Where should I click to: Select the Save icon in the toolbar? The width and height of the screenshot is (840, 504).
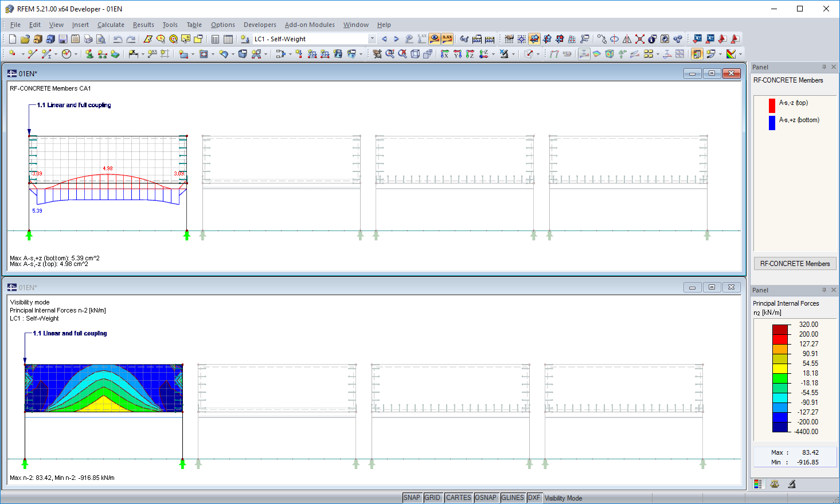[x=62, y=38]
